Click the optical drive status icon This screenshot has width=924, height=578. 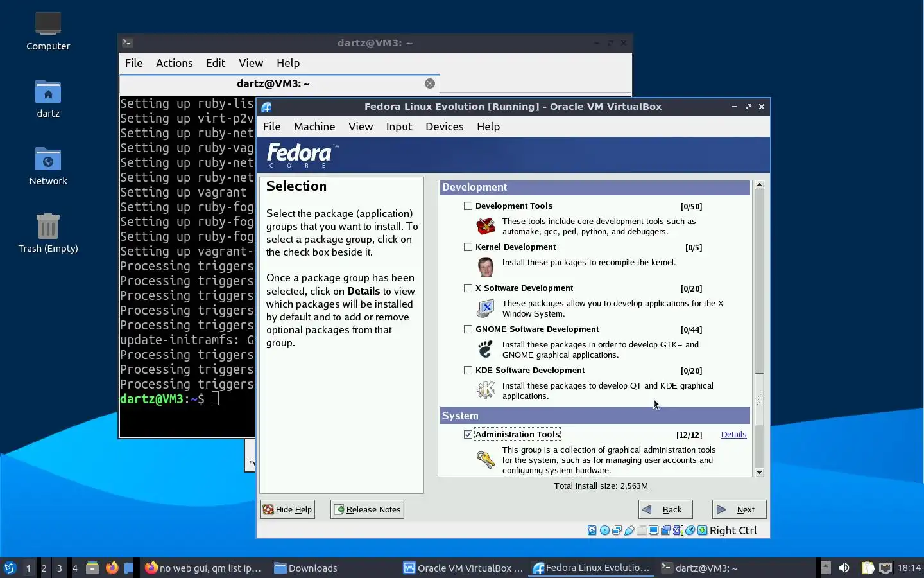[604, 530]
